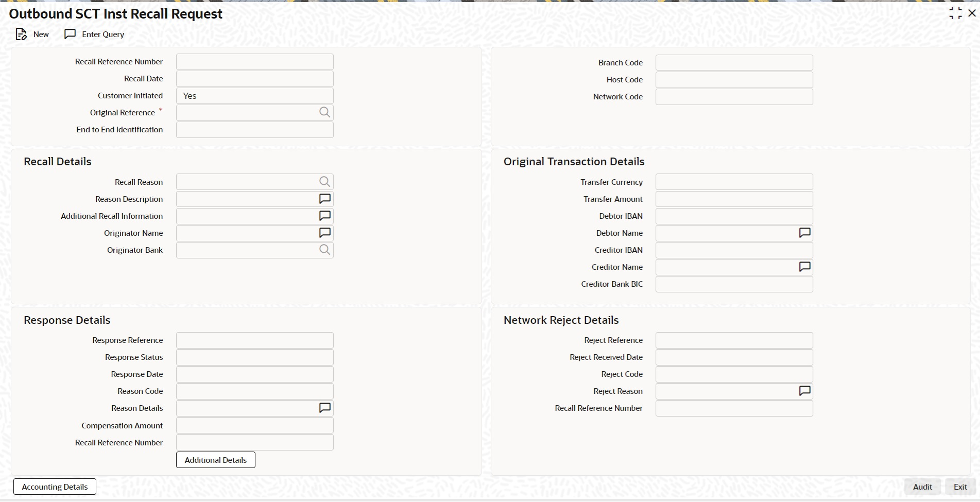This screenshot has height=502, width=980.
Task: Focus the Response Reference field
Action: click(x=255, y=340)
